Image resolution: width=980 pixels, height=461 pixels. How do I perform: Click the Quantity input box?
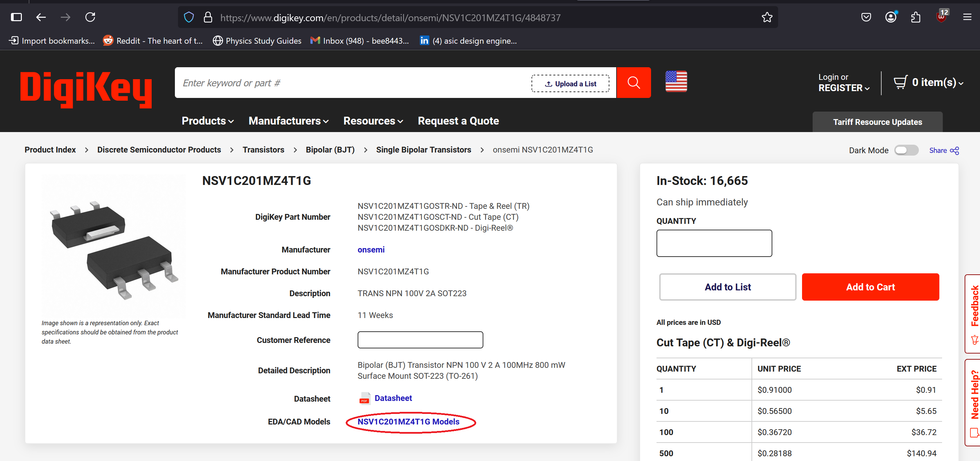(714, 243)
